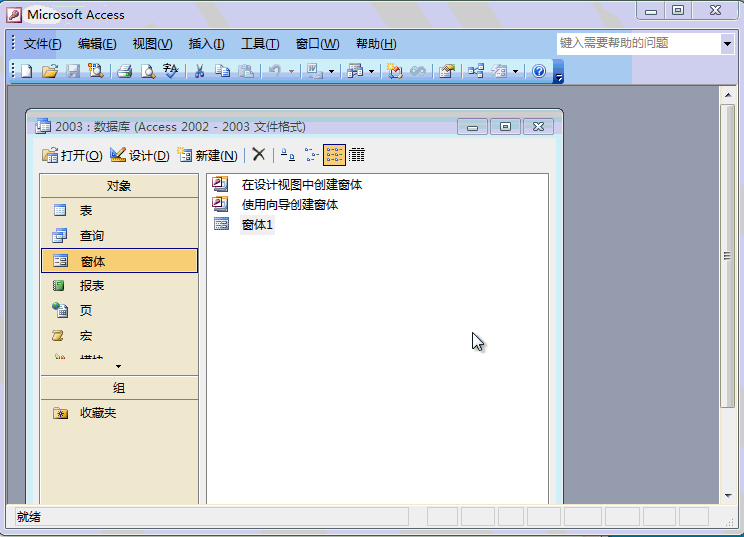The width and height of the screenshot is (744, 537).
Task: Open the help question box dropdown arrow
Action: pos(727,44)
